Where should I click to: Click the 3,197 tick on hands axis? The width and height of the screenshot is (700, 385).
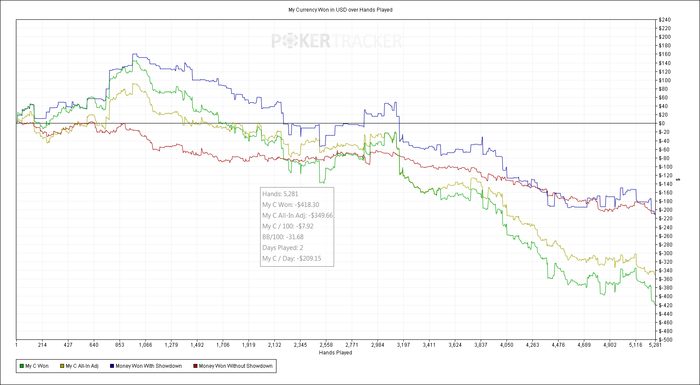(x=404, y=345)
